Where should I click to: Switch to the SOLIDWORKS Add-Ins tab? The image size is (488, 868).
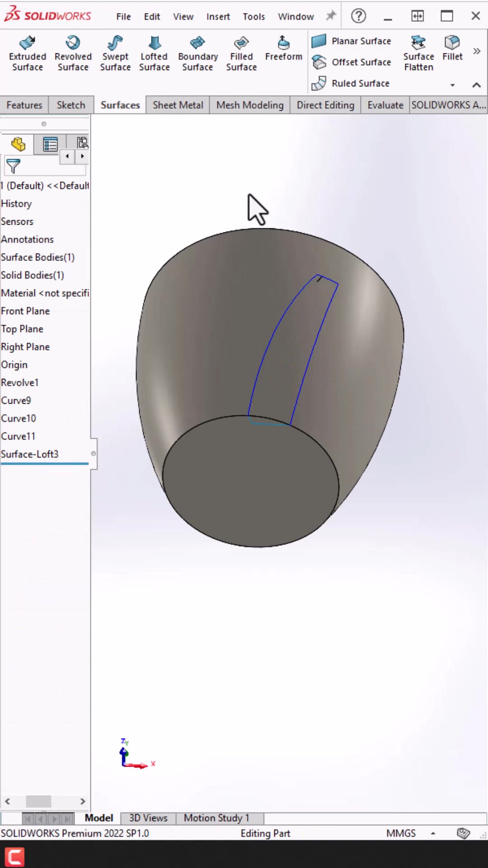click(448, 105)
